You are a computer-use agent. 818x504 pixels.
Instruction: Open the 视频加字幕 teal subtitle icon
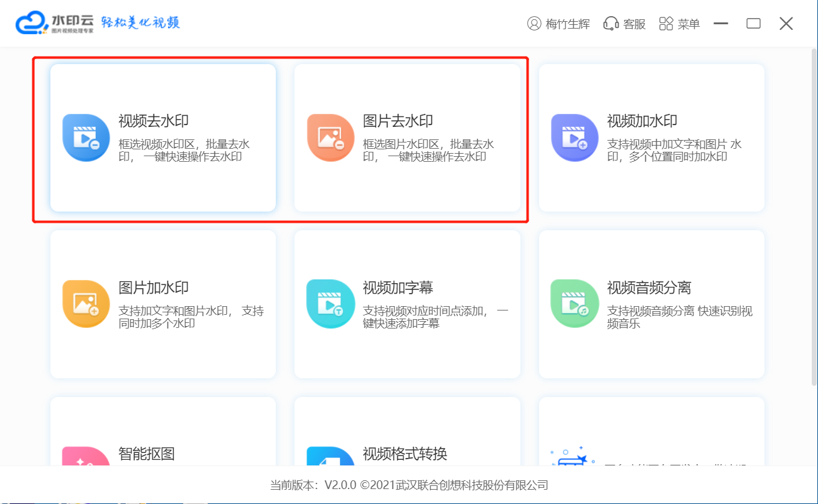point(331,304)
